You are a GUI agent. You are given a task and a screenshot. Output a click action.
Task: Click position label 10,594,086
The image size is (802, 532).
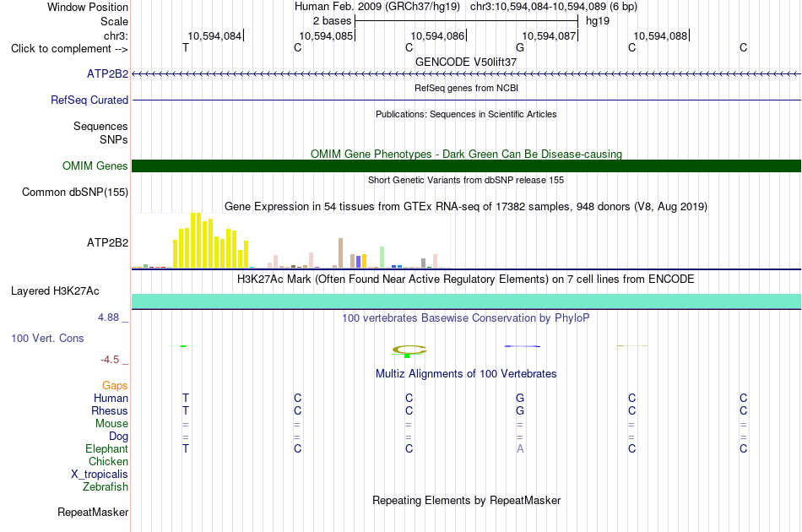[x=438, y=35]
